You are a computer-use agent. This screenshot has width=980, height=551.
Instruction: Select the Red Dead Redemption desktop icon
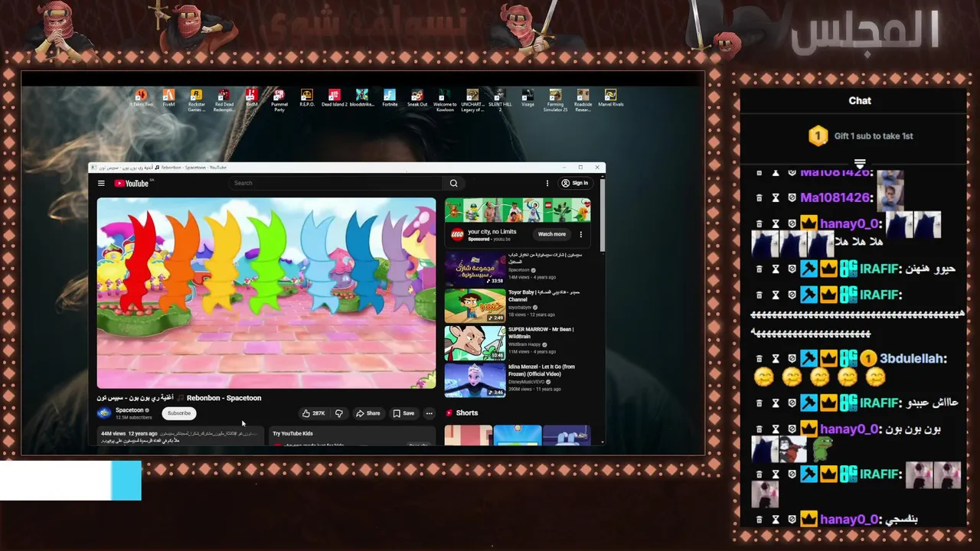click(224, 100)
